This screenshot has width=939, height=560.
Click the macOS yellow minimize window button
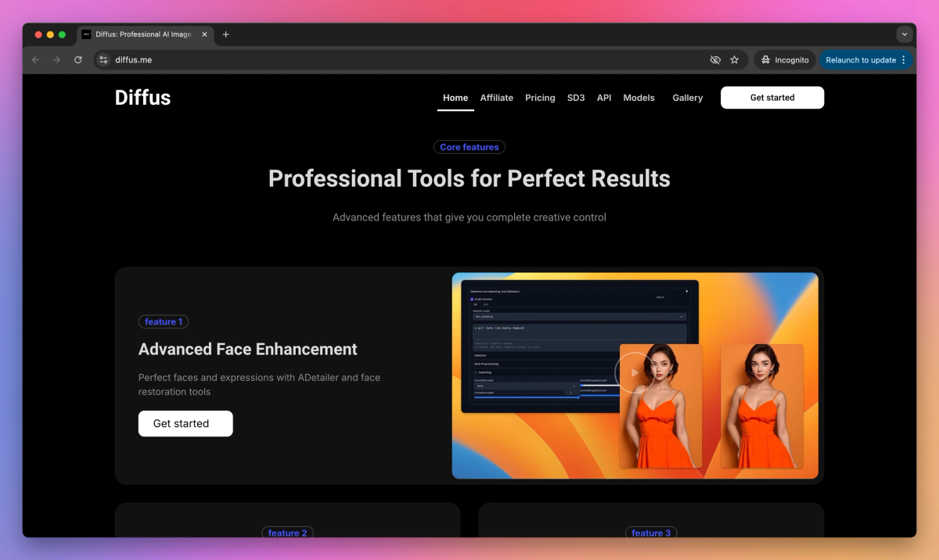click(50, 34)
